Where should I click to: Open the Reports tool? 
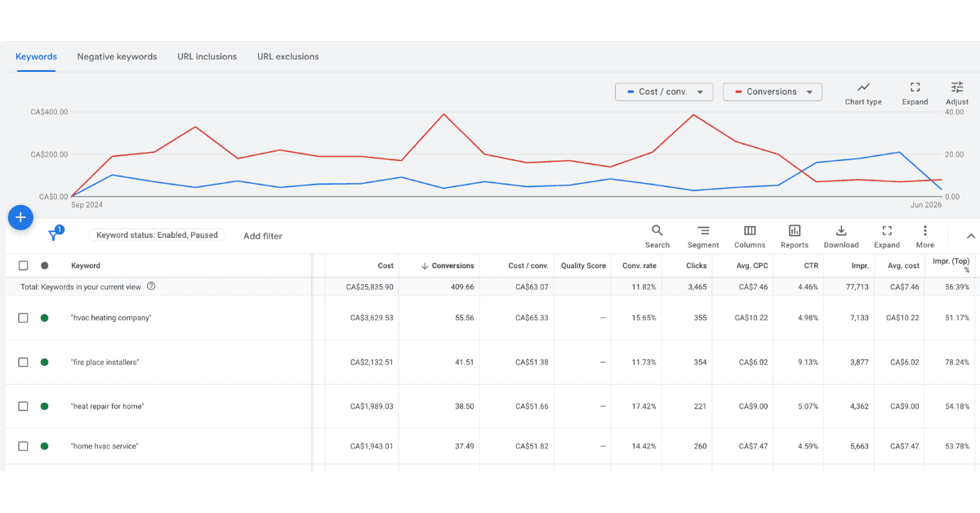[x=795, y=236]
